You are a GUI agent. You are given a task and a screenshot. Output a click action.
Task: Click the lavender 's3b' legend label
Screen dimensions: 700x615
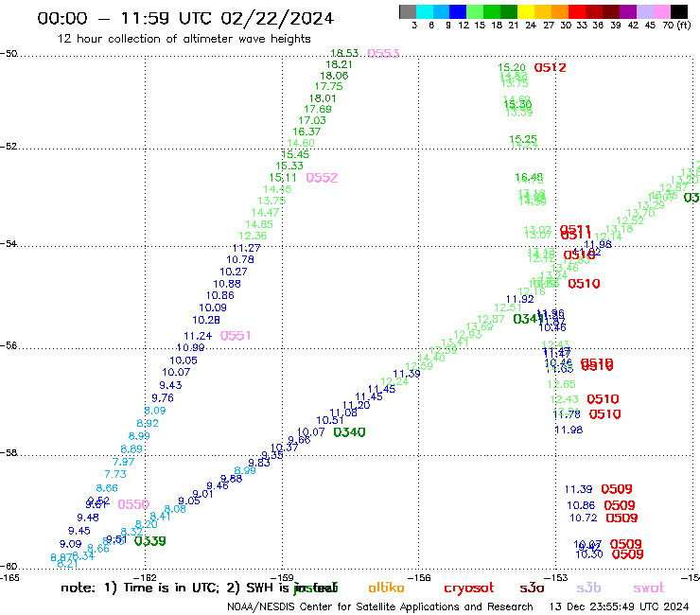pos(588,588)
